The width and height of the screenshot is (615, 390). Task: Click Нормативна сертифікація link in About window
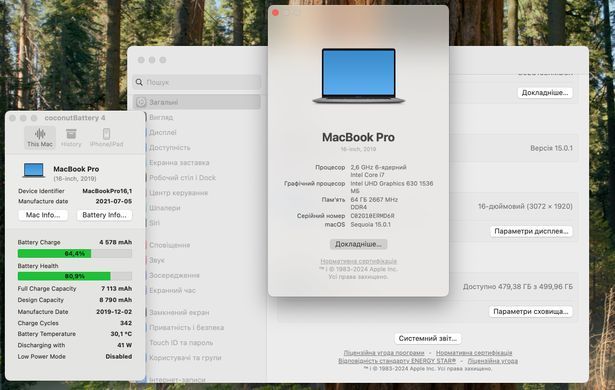click(358, 261)
